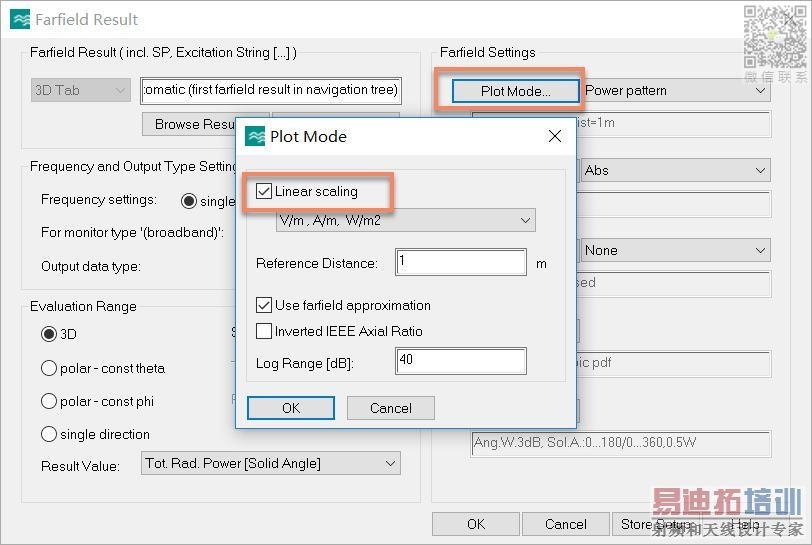Expand the Power pattern dropdown
Image resolution: width=812 pixels, height=545 pixels.
[674, 90]
